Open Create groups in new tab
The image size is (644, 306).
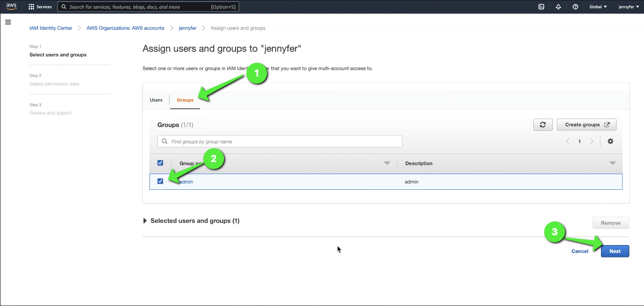(x=587, y=125)
